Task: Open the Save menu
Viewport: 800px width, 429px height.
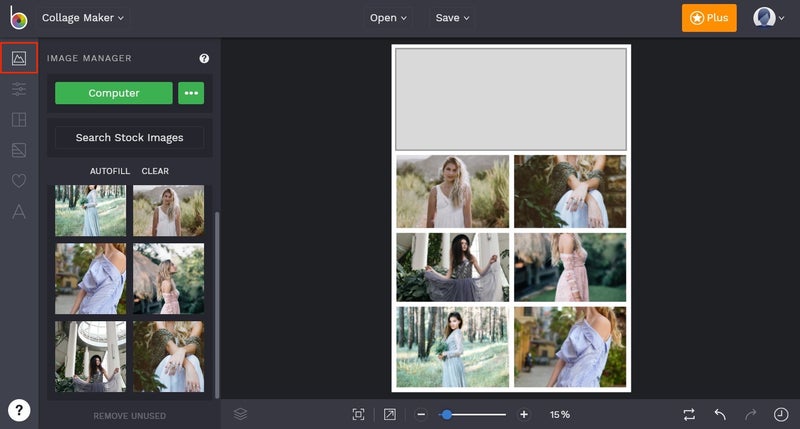Action: [452, 18]
